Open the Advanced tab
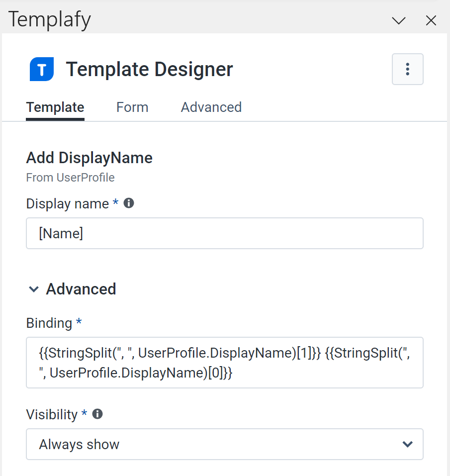450x476 pixels. (211, 107)
